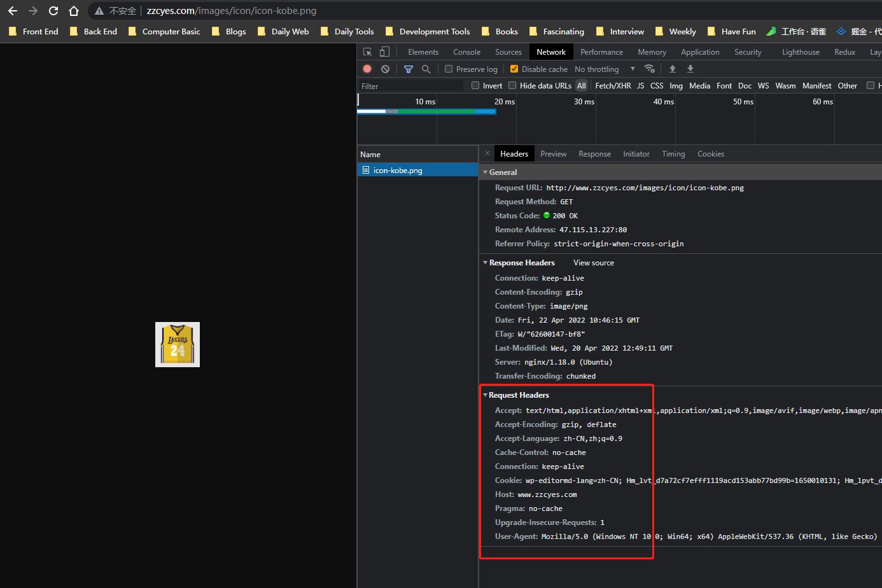Click View source for response headers

tap(594, 262)
